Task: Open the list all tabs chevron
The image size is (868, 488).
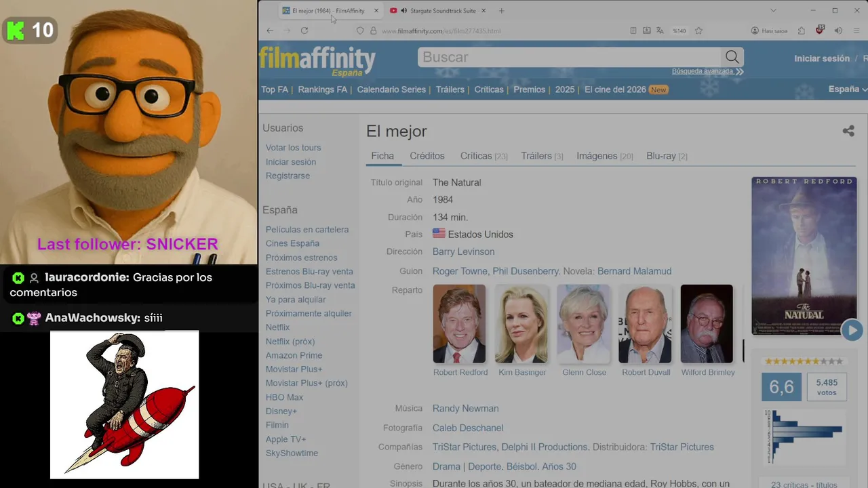Action: [x=773, y=11]
